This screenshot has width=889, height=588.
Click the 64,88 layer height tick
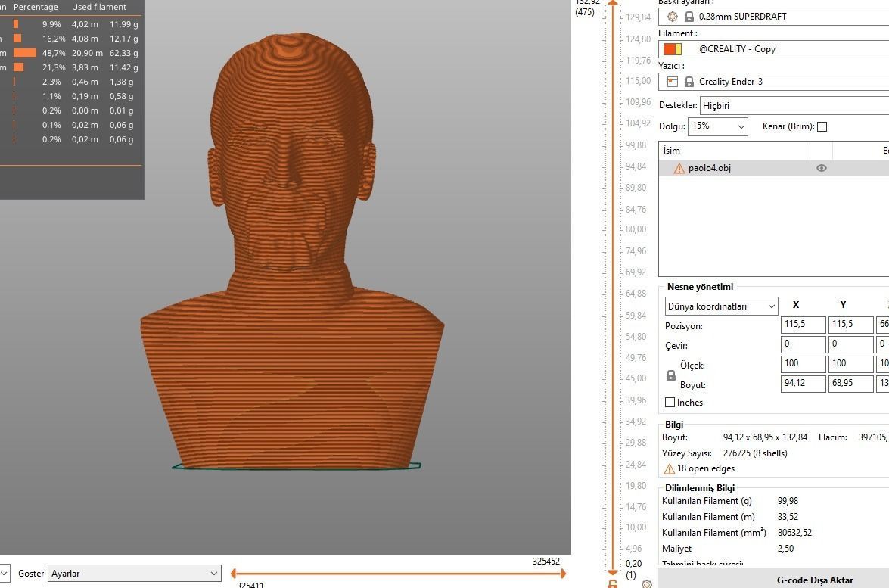click(636, 294)
